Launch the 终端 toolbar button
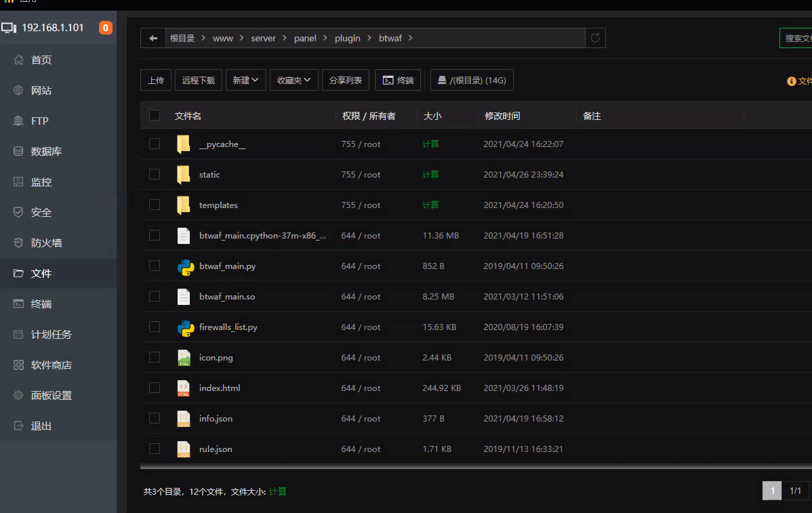This screenshot has width=812, height=513. (x=398, y=80)
